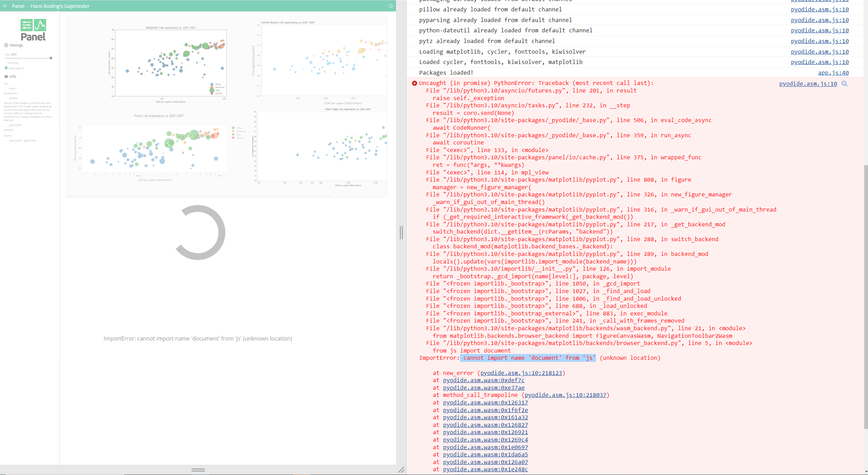This screenshot has width=868, height=475.
Task: Open the app.js:40 source link
Action: 833,73
